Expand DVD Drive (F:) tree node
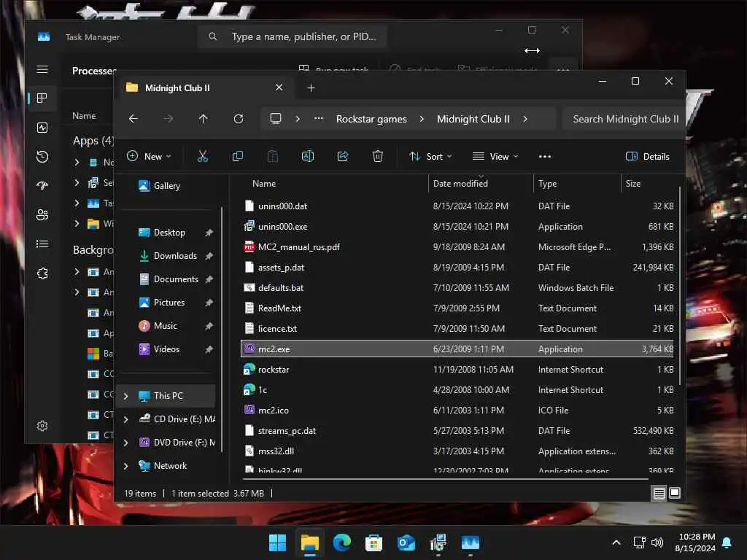747x560 pixels. click(x=125, y=443)
